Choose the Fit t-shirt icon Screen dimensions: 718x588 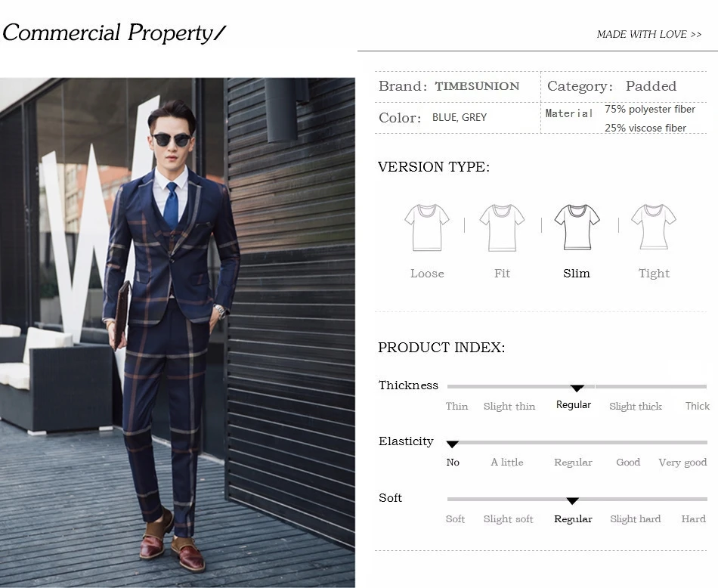coord(502,227)
